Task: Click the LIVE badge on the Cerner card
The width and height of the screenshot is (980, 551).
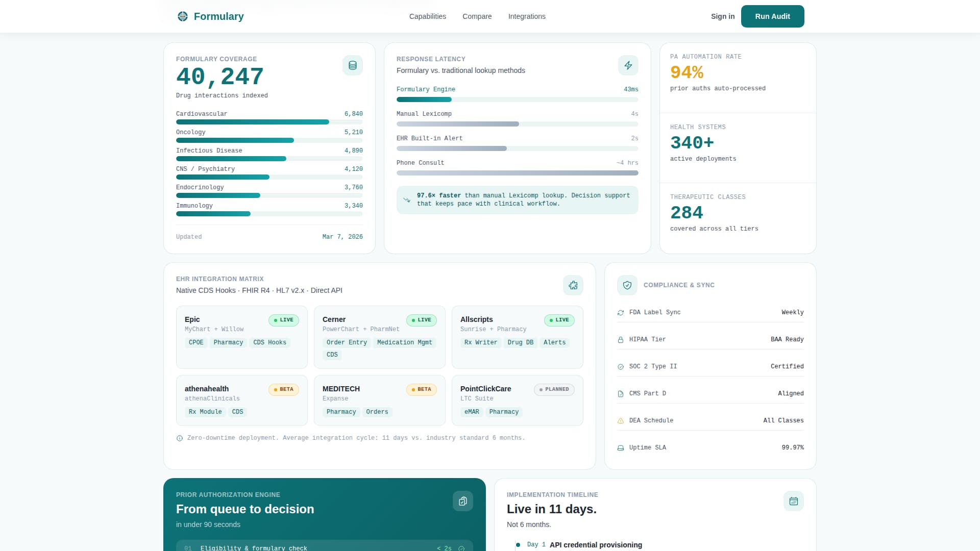Action: coord(422,320)
